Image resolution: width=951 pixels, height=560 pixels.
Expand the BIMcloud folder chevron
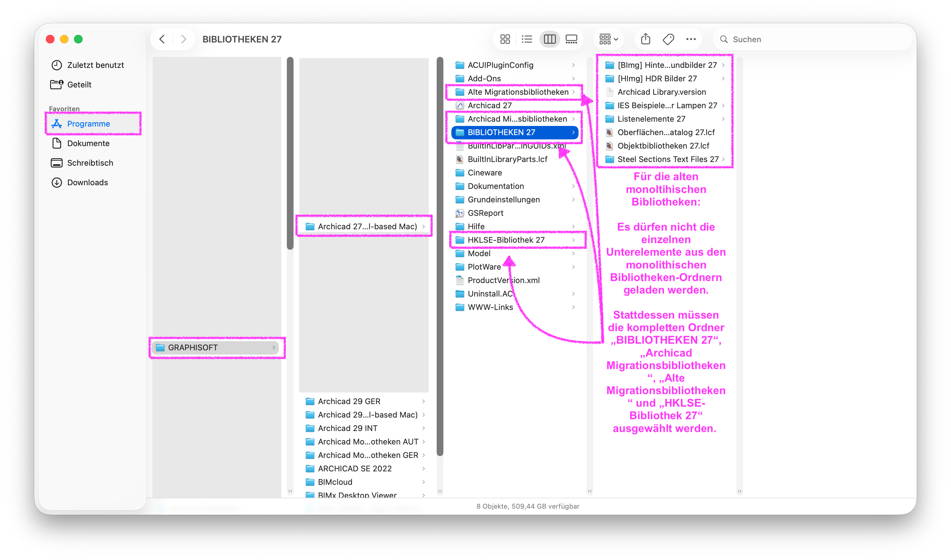coord(424,482)
